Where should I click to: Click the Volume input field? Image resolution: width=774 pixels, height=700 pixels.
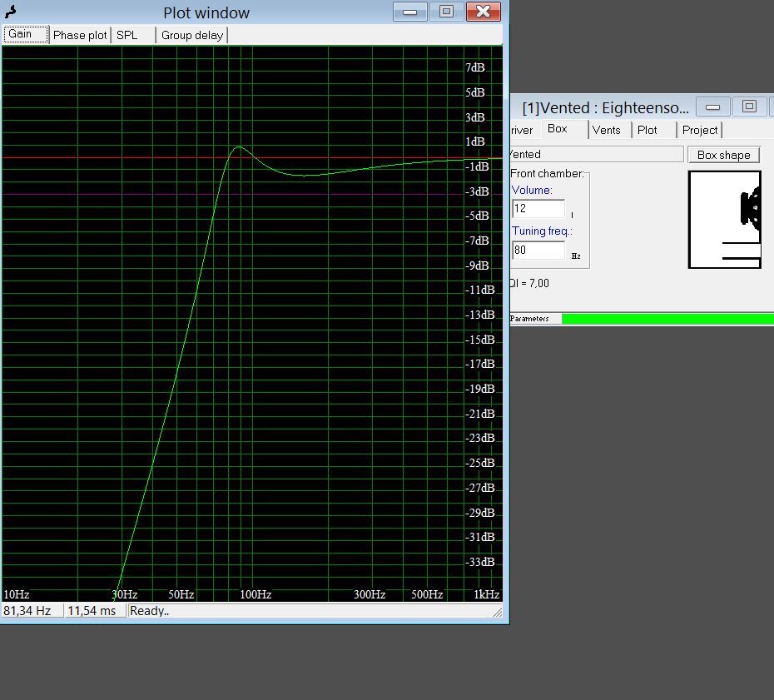pyautogui.click(x=538, y=209)
